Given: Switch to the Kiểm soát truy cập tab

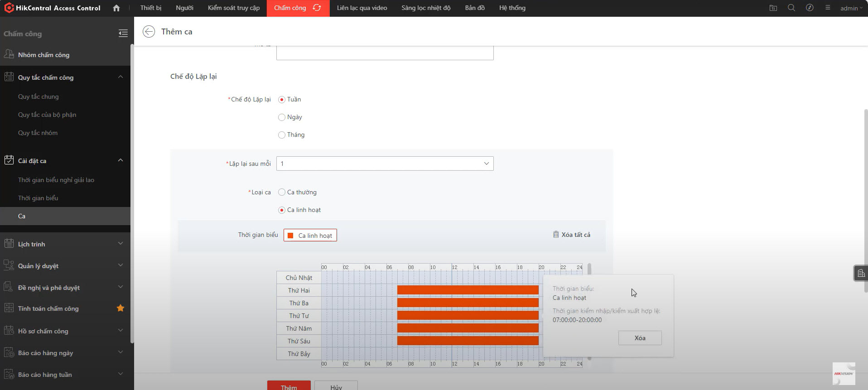Looking at the screenshot, I should coord(234,8).
